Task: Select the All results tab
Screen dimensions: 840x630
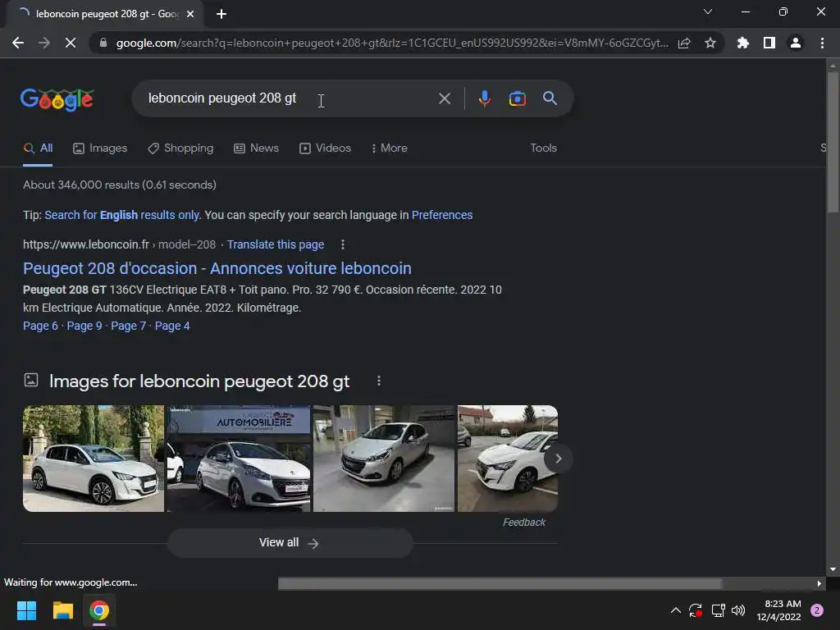Action: tap(38, 148)
